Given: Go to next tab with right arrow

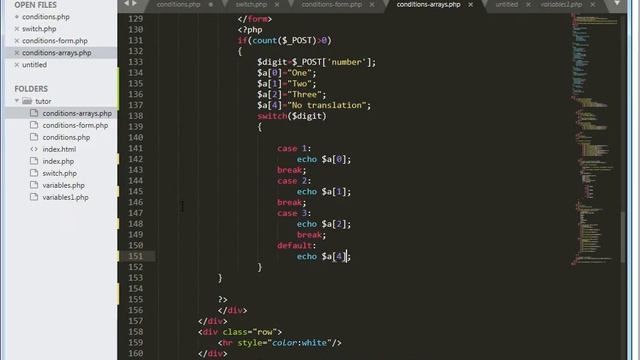Looking at the screenshot, I should pyautogui.click(x=134, y=4).
